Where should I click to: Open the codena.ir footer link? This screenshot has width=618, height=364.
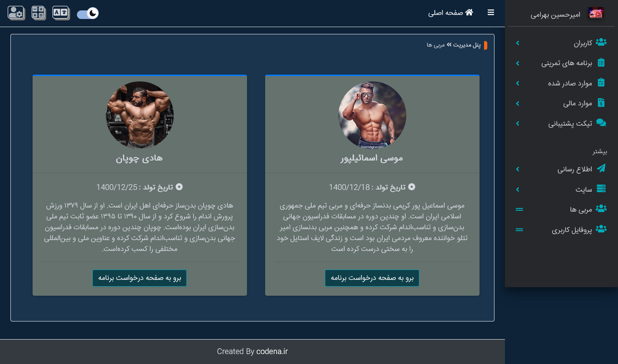click(x=272, y=351)
